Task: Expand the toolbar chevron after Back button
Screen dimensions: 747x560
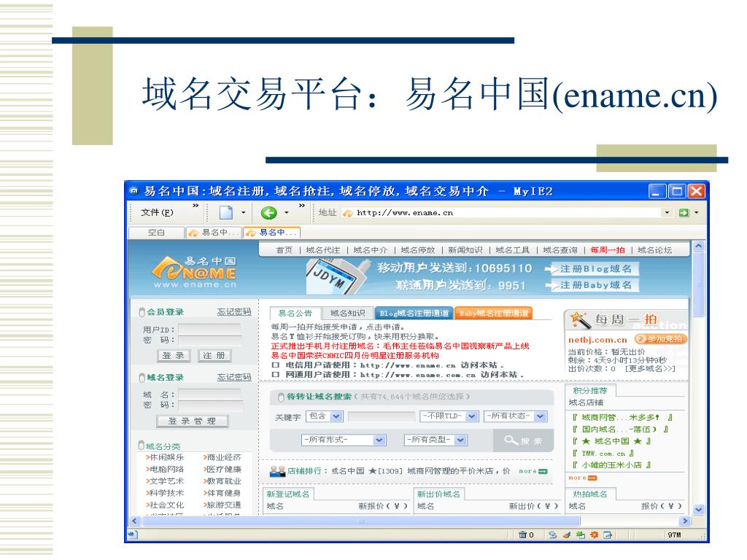Action: pos(301,206)
